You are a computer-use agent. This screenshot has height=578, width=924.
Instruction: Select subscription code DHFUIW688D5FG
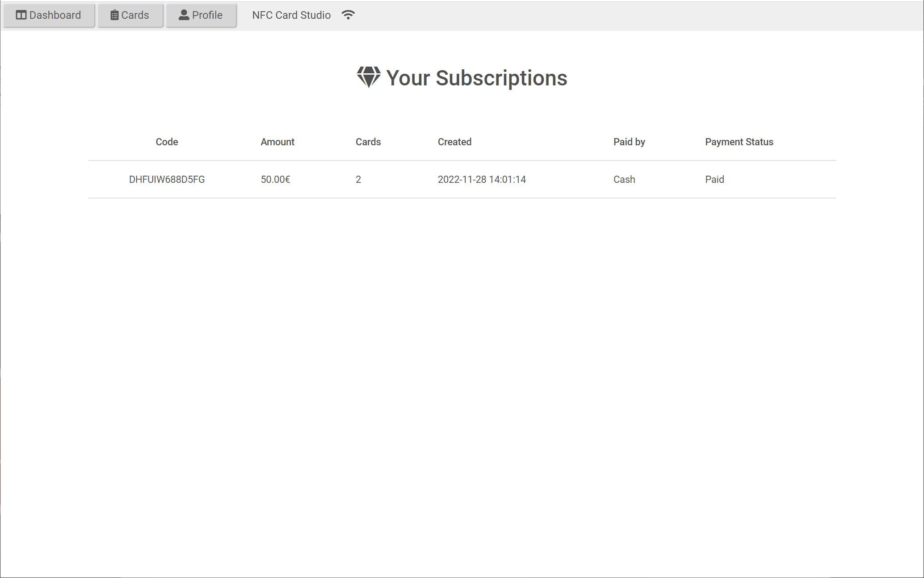tap(167, 179)
